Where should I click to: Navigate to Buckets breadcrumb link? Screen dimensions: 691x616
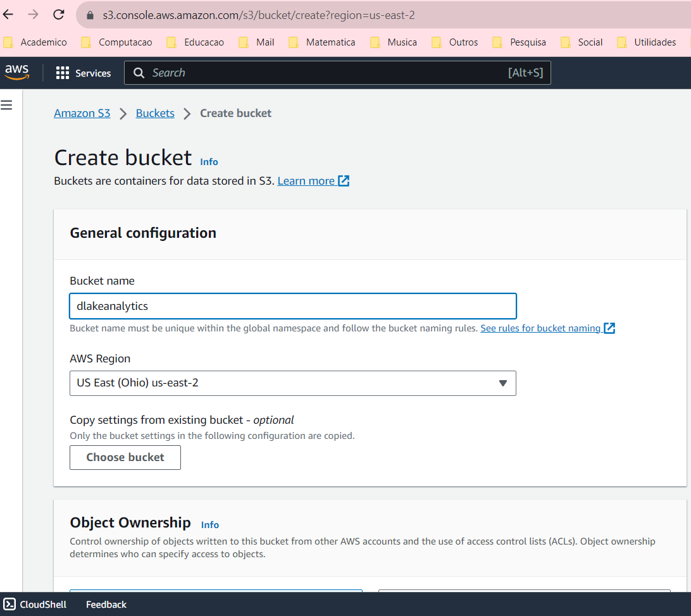[155, 113]
